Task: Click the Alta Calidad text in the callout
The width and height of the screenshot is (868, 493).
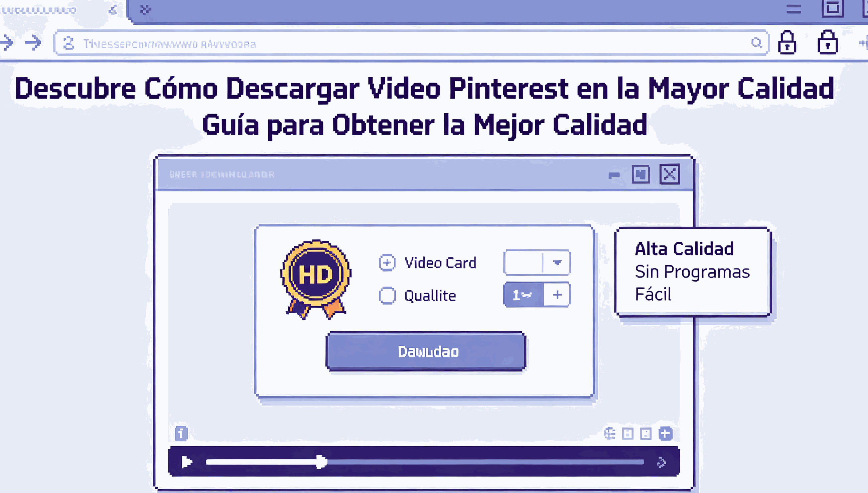Action: (684, 249)
